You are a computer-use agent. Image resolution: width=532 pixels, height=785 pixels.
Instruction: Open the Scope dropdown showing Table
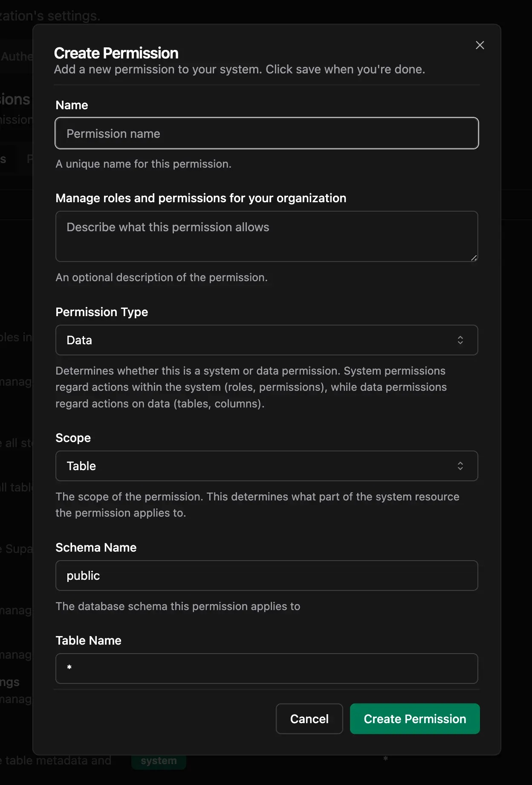267,466
